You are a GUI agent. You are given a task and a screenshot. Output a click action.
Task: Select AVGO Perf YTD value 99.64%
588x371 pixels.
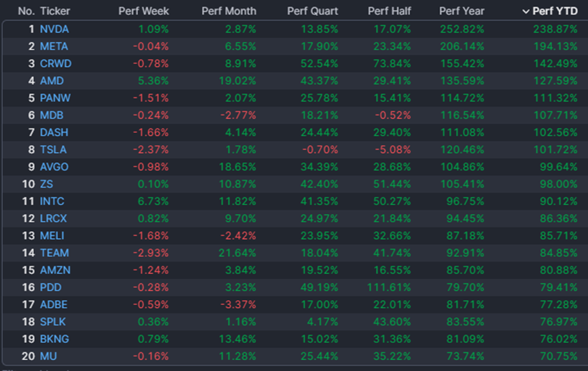[x=559, y=167]
